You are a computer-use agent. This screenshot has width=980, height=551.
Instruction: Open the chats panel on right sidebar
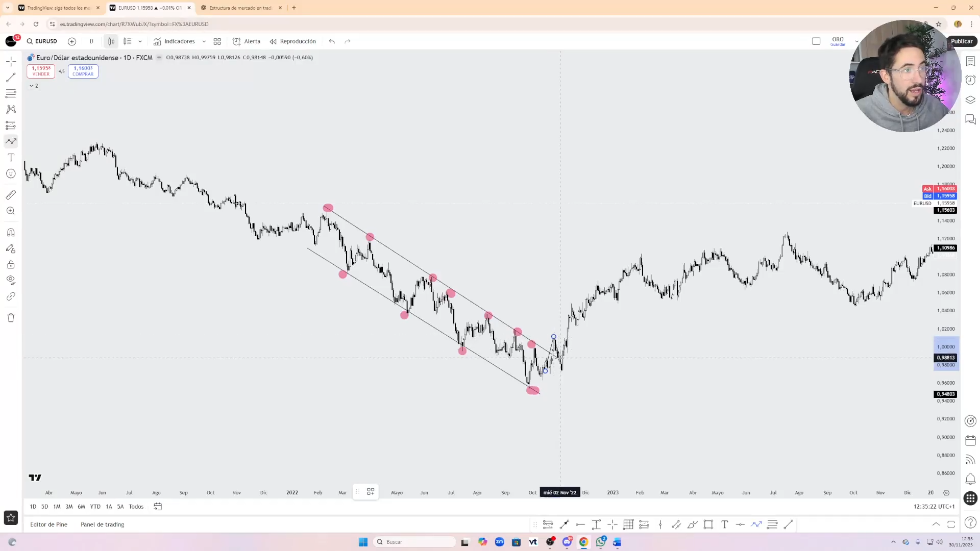click(970, 119)
